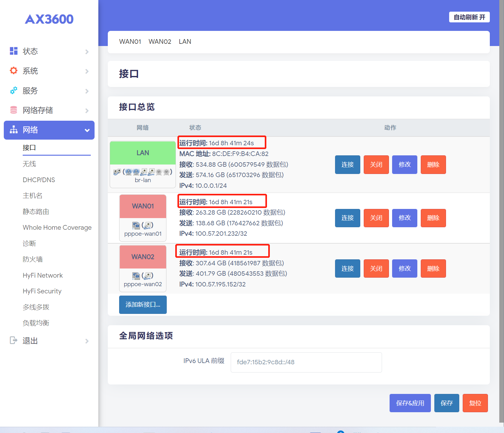Click the network storage database icon
The height and width of the screenshot is (433, 504).
point(14,110)
